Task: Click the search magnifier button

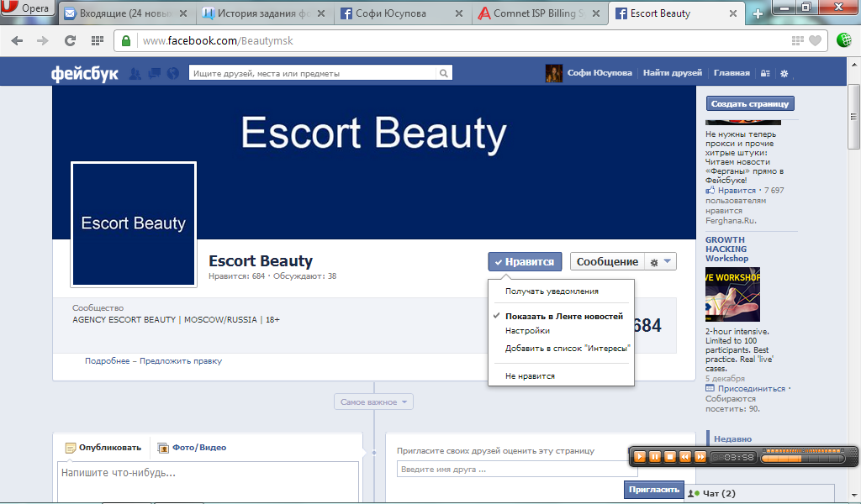Action: pyautogui.click(x=444, y=73)
